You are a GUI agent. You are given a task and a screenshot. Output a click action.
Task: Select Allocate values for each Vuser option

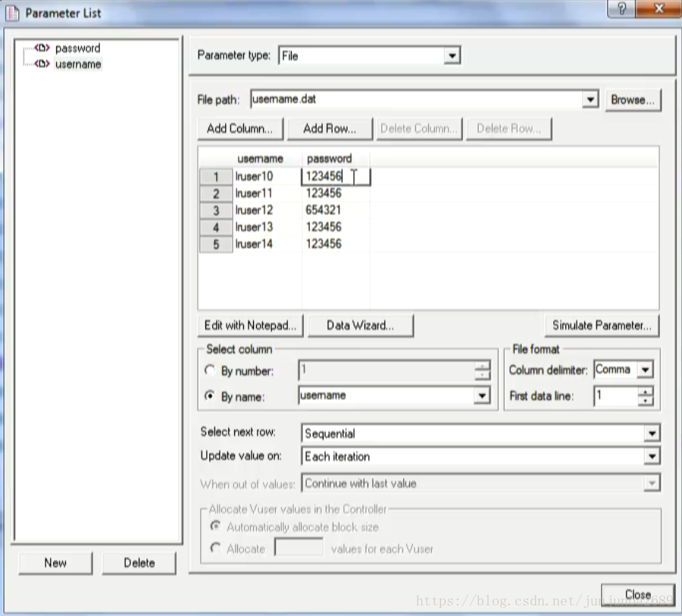215,548
